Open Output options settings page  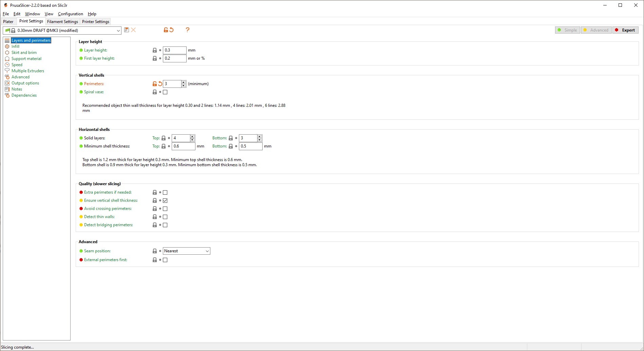(25, 83)
